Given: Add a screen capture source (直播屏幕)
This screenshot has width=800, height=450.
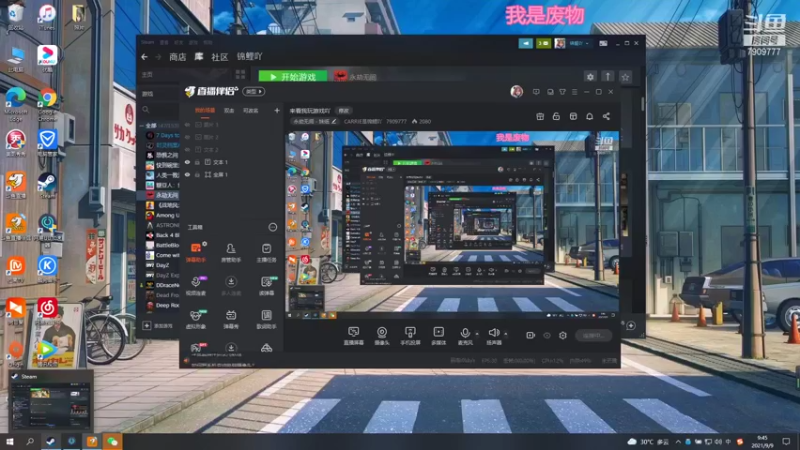Looking at the screenshot, I should 354,336.
